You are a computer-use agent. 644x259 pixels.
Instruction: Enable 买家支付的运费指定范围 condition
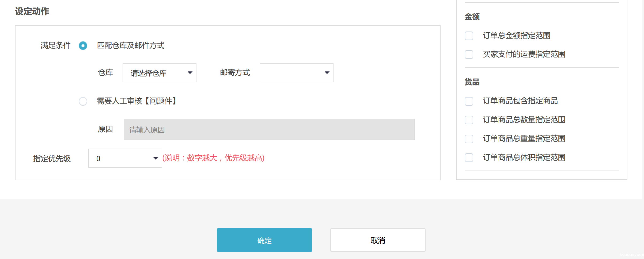pyautogui.click(x=469, y=55)
